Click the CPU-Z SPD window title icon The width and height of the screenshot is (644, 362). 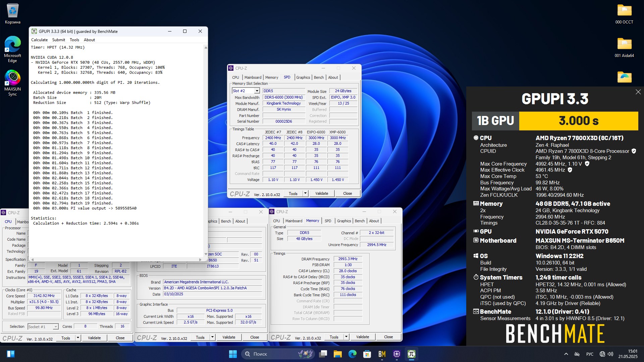point(231,68)
